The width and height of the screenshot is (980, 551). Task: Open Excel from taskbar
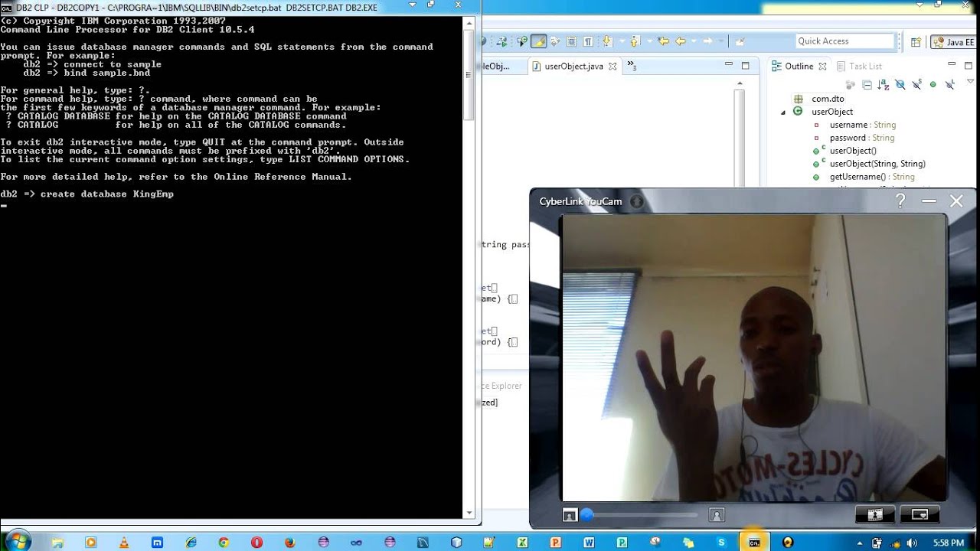coord(522,542)
